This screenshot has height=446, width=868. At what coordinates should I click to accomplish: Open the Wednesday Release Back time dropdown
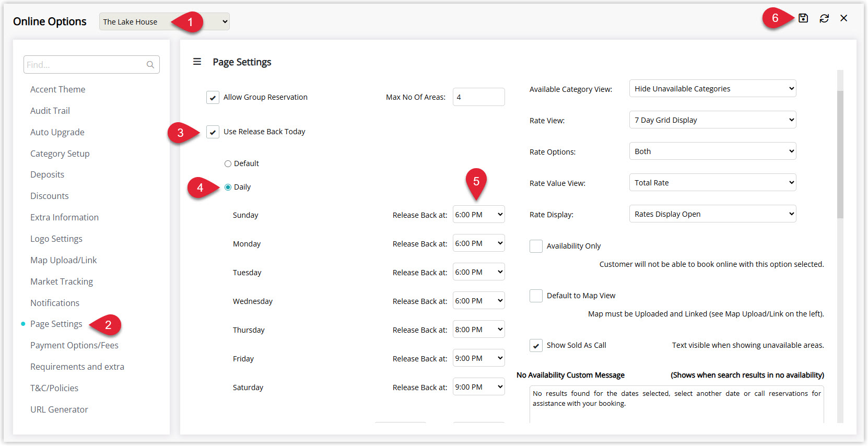pyautogui.click(x=478, y=300)
